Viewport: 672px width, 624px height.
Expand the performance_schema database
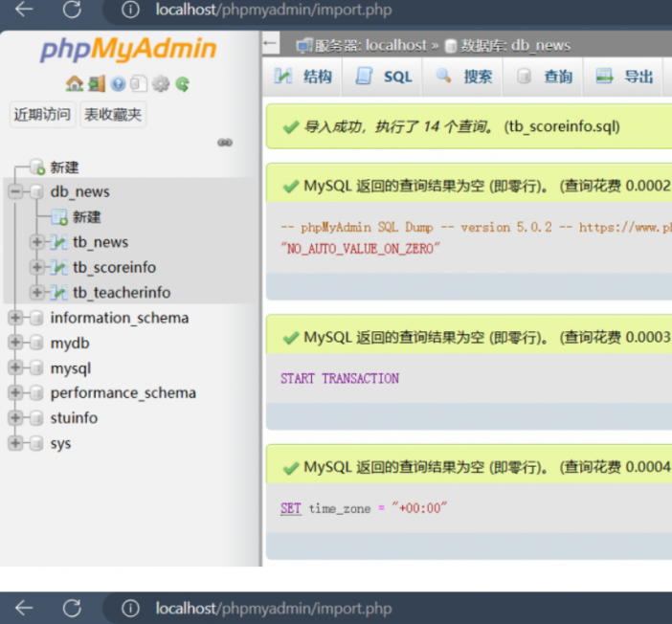point(15,392)
